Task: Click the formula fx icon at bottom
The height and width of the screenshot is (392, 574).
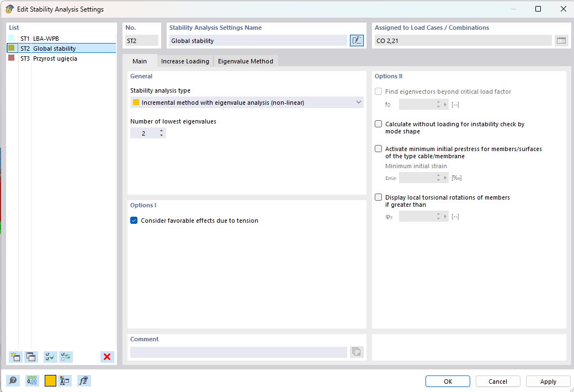Action: click(84, 381)
